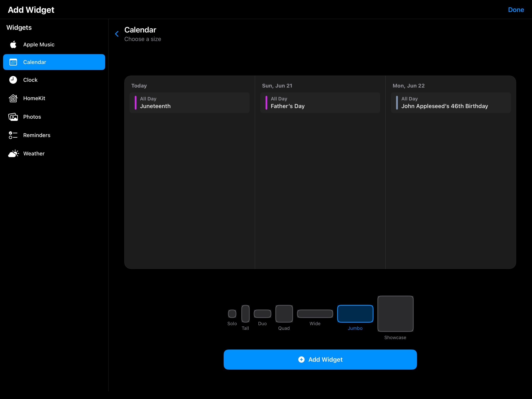The image size is (532, 399).
Task: Click the Add Widget page title
Action: point(31,10)
